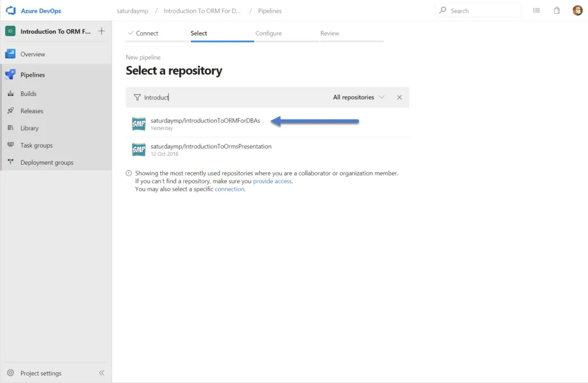Click the Configure step tab

tap(269, 33)
